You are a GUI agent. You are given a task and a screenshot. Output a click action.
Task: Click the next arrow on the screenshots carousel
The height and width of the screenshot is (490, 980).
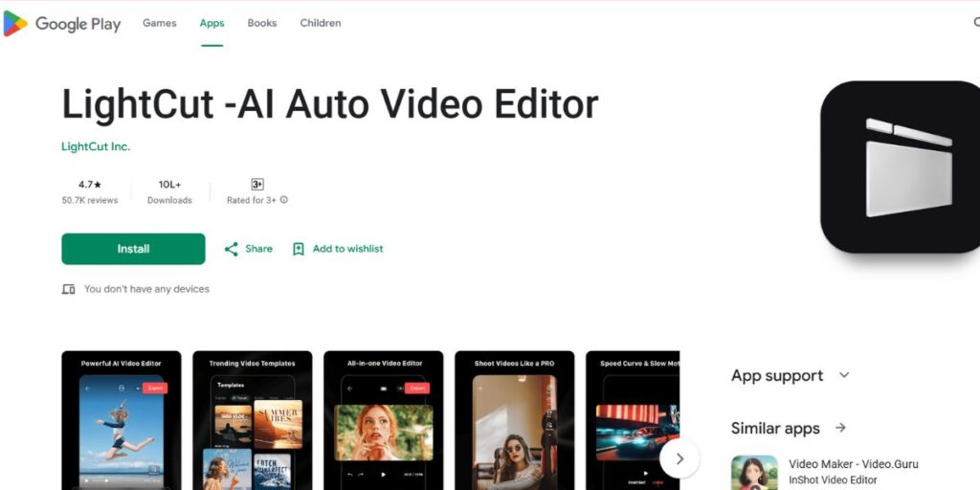pos(679,458)
